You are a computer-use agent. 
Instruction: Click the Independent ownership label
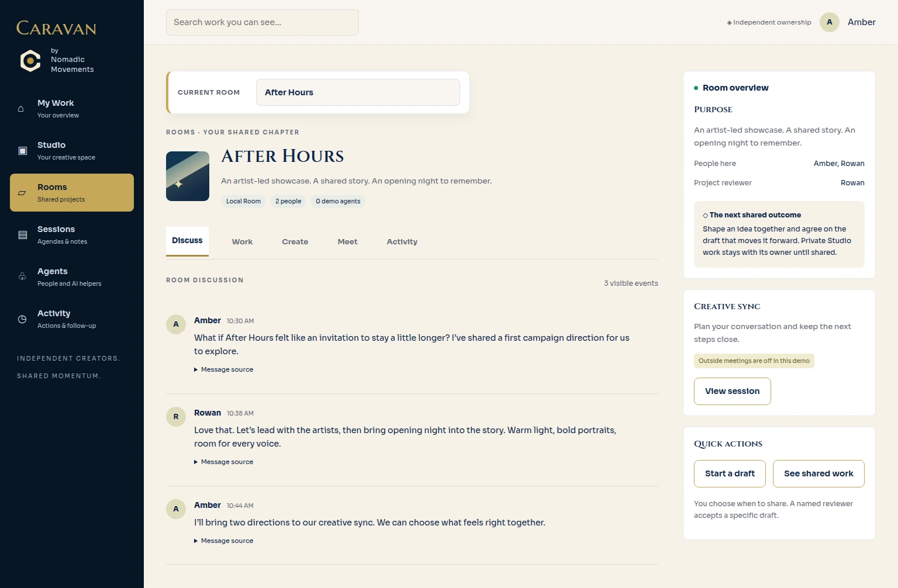769,22
